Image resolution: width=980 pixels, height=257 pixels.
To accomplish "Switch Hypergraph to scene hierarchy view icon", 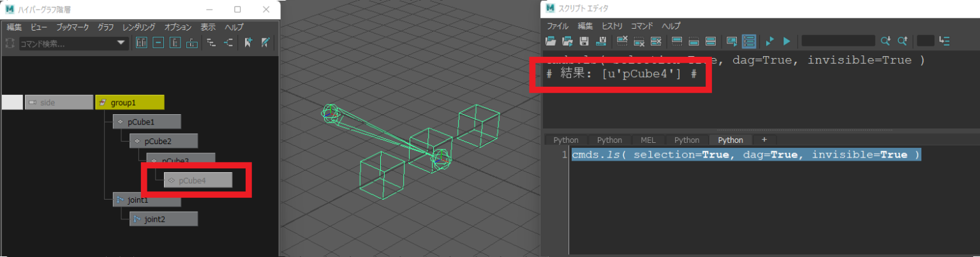I will (209, 43).
